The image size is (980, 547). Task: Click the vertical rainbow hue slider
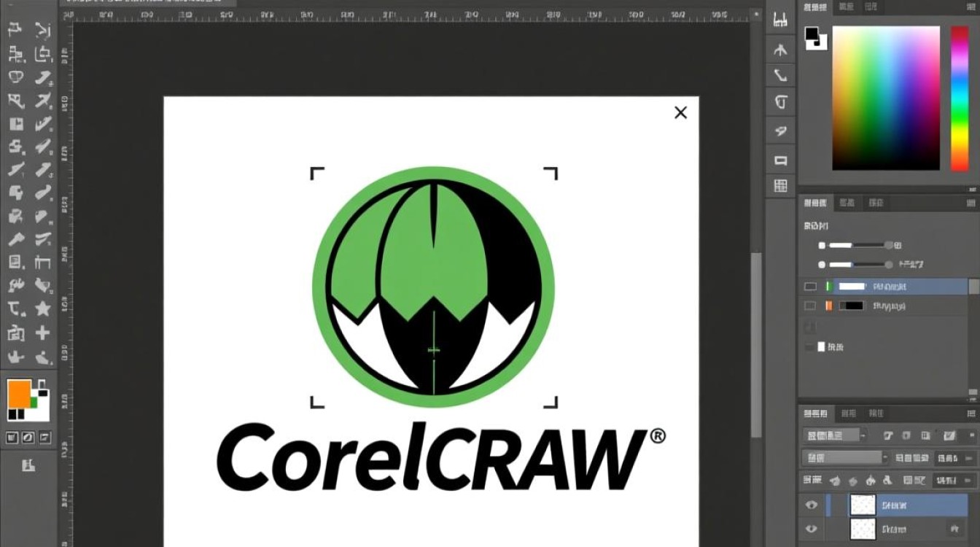click(x=960, y=98)
